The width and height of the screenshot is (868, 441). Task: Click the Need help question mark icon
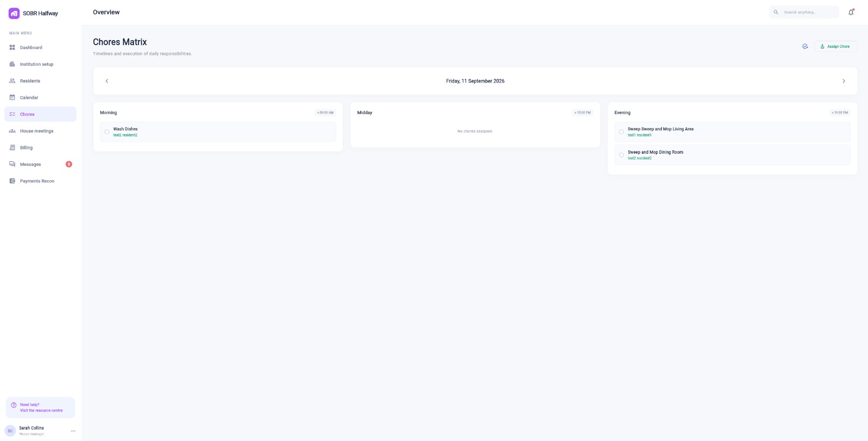14,405
